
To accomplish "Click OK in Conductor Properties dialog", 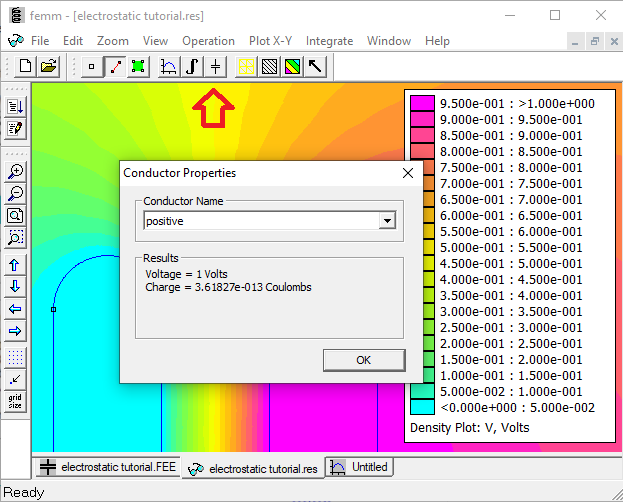I will [x=364, y=360].
